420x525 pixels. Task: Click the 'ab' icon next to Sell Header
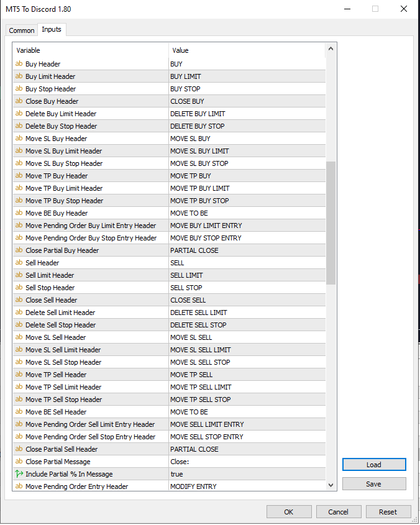[x=19, y=262]
